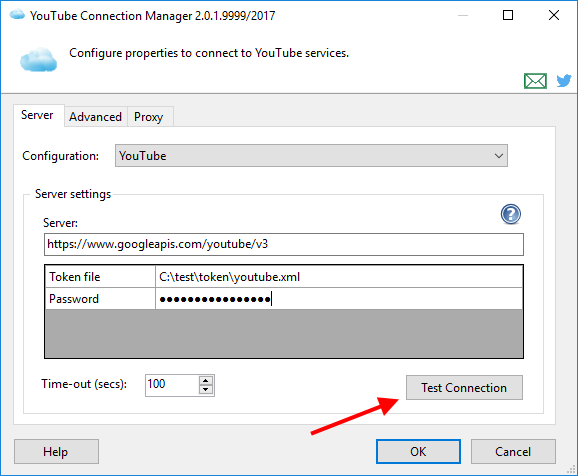Click the Cancel button
The height and width of the screenshot is (476, 578).
513,452
